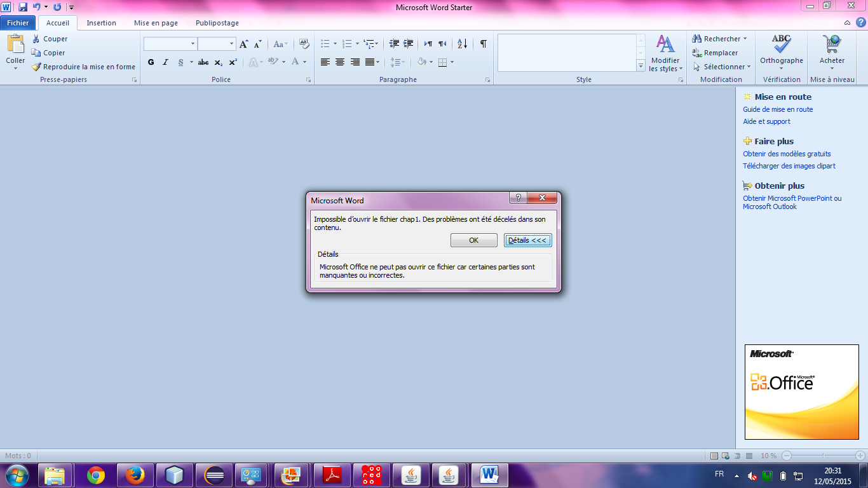Image resolution: width=868 pixels, height=488 pixels.
Task: Open the Aa change case dropdown
Action: coord(281,44)
